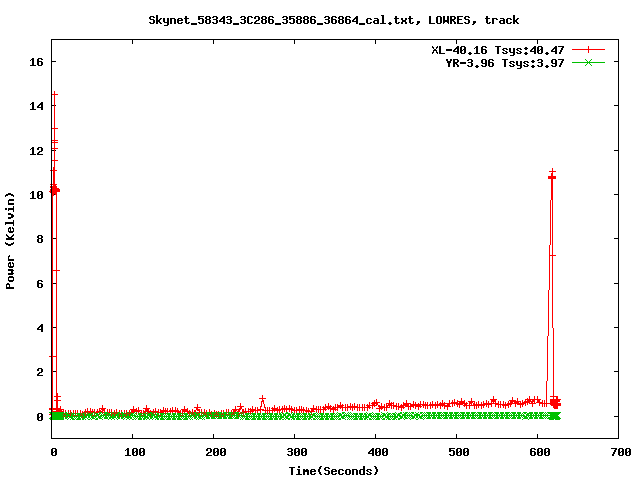The height and width of the screenshot is (480, 640).
Task: Click the y-axis tick label 12
Action: tap(36, 151)
